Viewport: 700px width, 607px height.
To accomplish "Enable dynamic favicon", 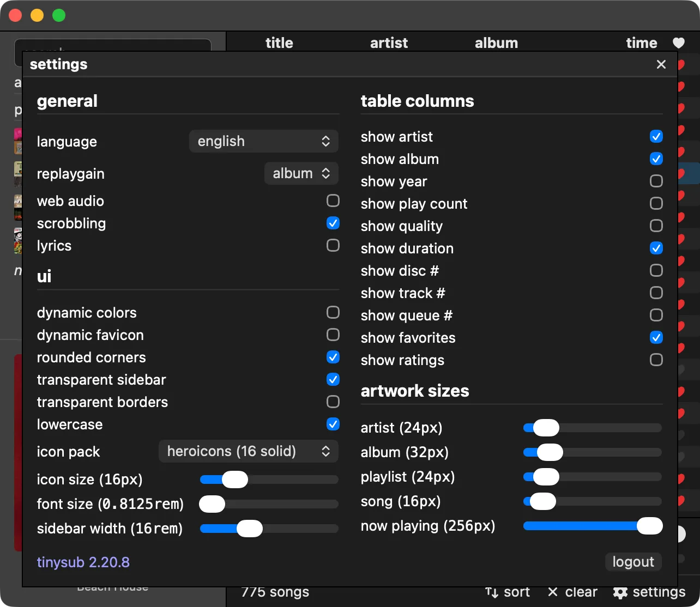I will coord(333,335).
